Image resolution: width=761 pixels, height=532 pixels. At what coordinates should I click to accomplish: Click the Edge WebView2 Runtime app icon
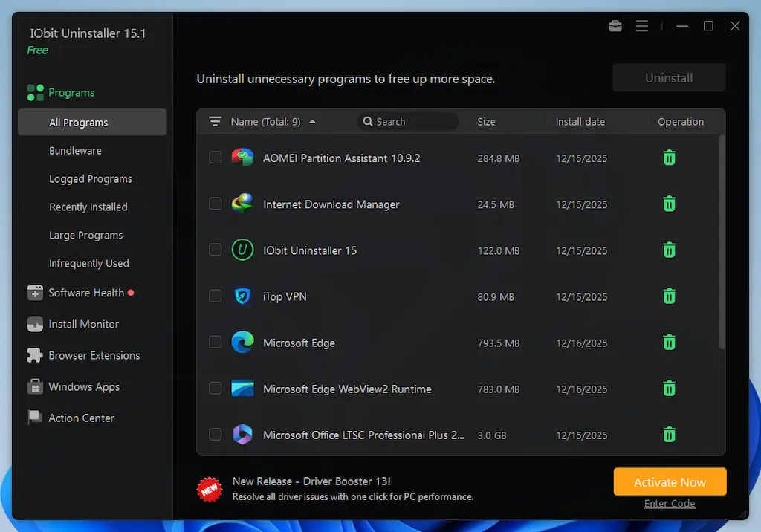click(242, 388)
